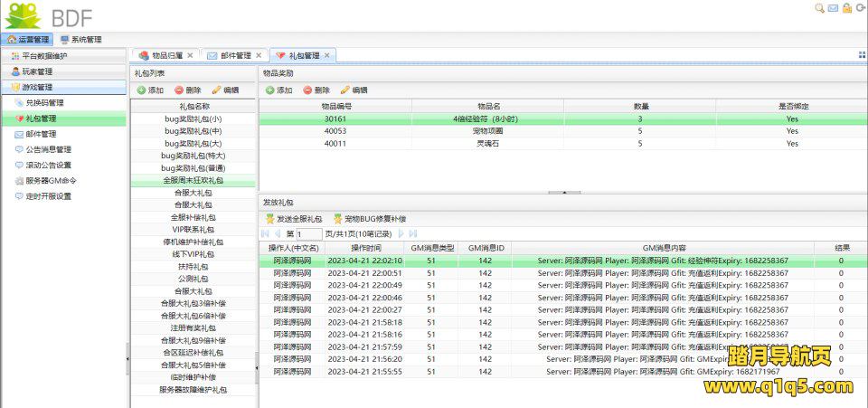
Task: Click the search magnifier icon in header
Action: 820,8
